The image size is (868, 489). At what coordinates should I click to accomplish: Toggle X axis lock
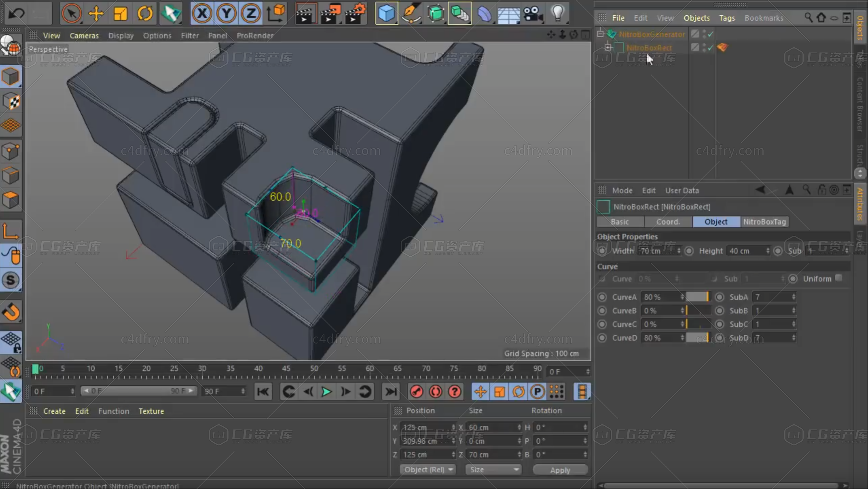(x=202, y=13)
